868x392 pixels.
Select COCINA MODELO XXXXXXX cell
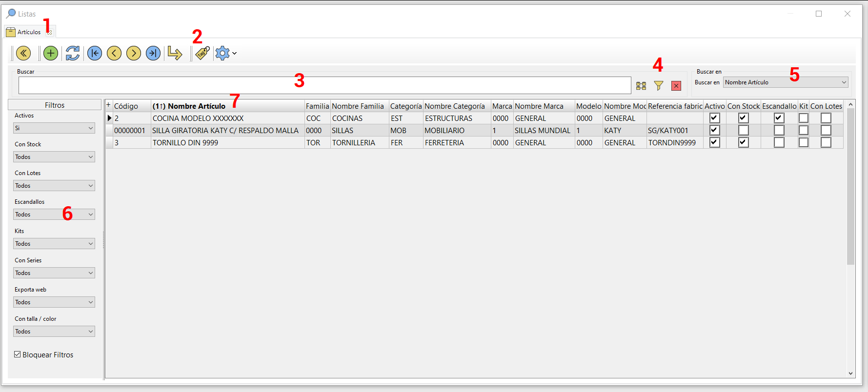tap(228, 118)
